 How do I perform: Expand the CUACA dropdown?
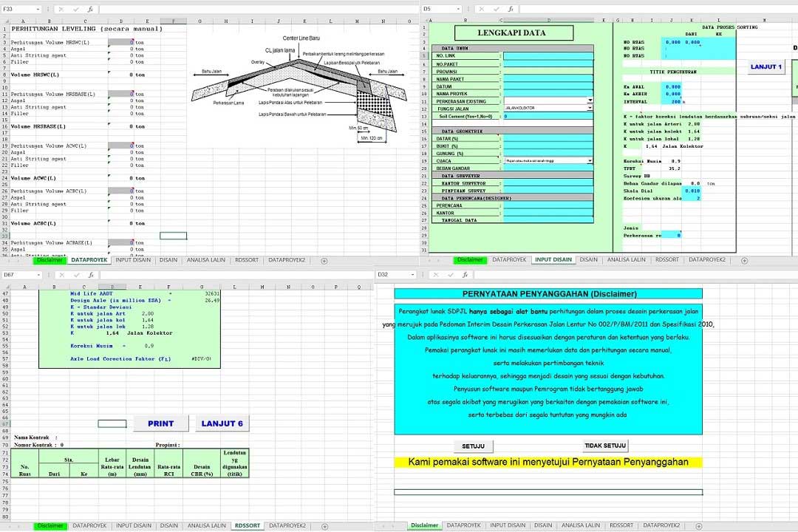tap(590, 161)
